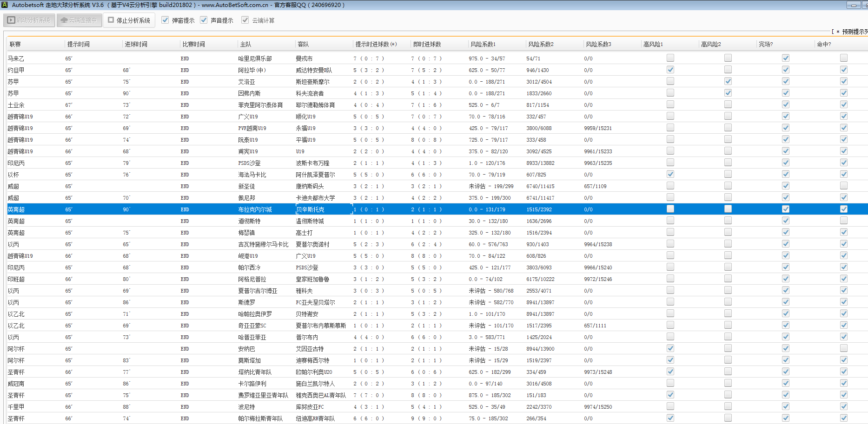
Task: Toggle the 弹窗提示 checkbox
Action: pyautogui.click(x=165, y=20)
